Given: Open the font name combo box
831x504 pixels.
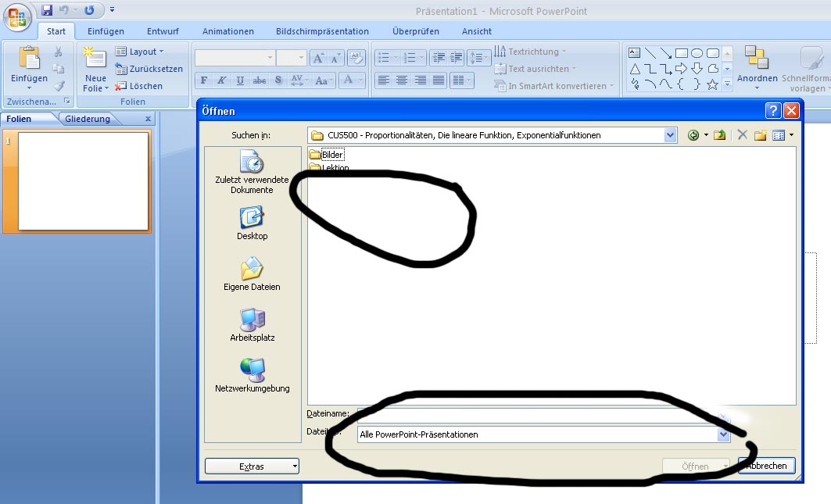Looking at the screenshot, I should click(x=235, y=57).
